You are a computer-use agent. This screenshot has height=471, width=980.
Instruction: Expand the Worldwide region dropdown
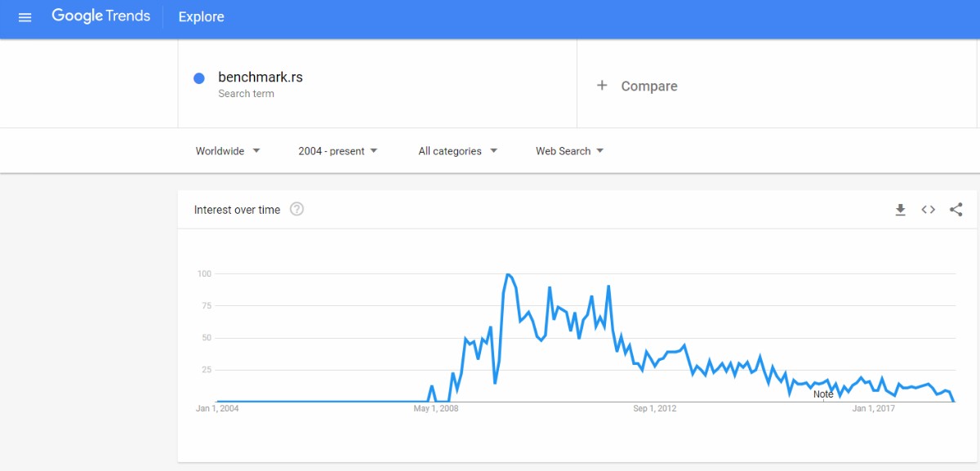228,151
